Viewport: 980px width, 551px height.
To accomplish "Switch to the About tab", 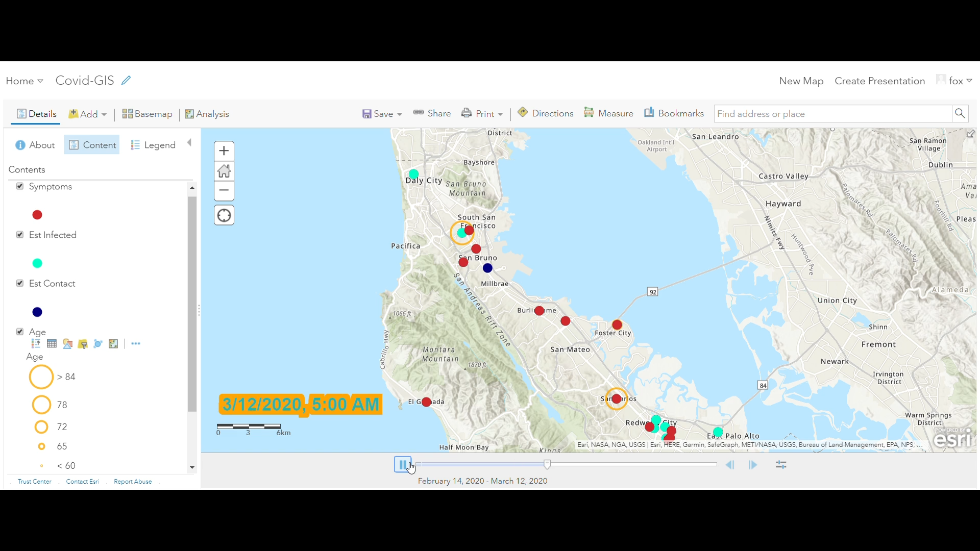I will [35, 145].
